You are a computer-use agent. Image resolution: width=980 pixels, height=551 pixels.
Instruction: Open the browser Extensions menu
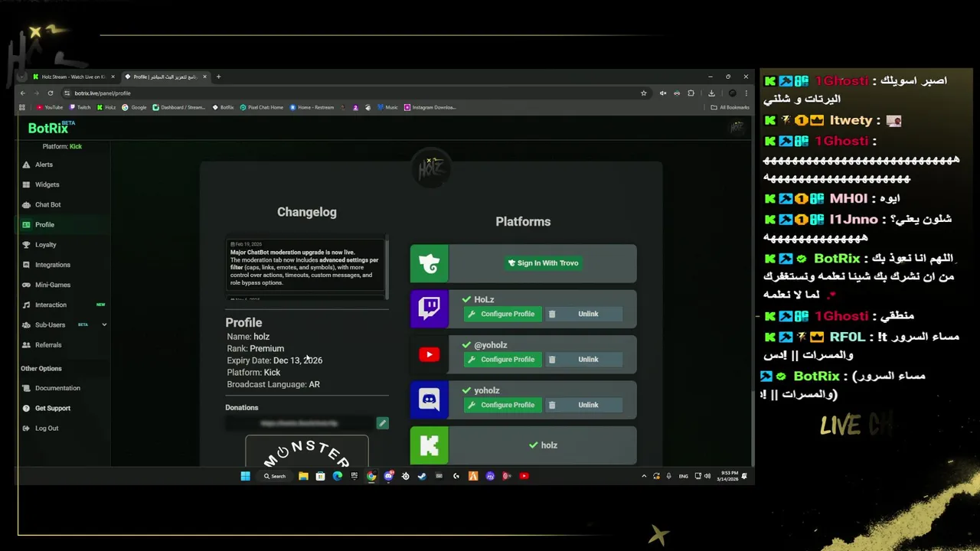691,93
